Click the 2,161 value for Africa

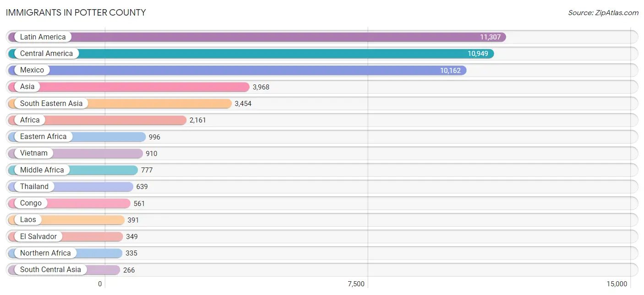pos(198,121)
